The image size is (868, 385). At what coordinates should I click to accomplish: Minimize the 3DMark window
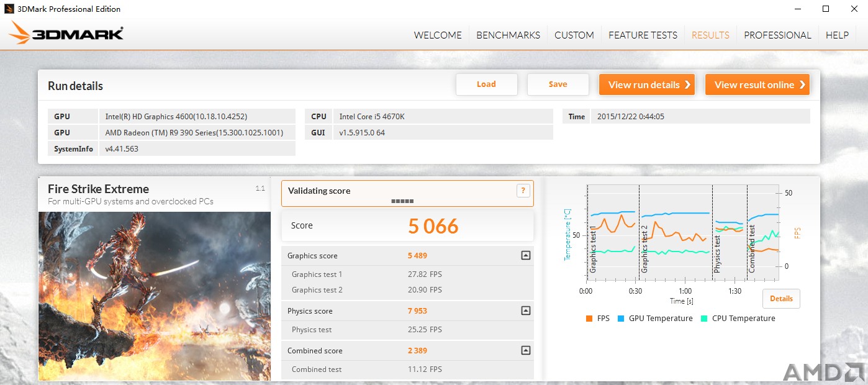tap(797, 9)
